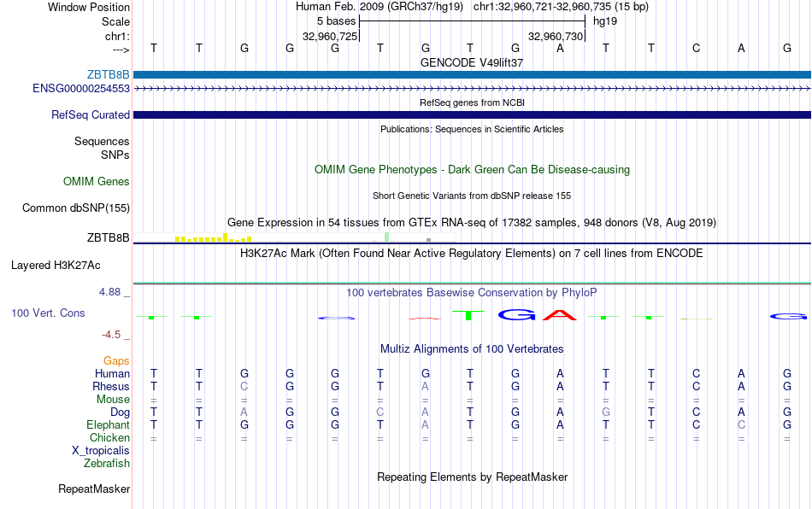The width and height of the screenshot is (812, 509).
Task: Click the ENSG00000254553 intron arrow line
Action: [x=472, y=89]
